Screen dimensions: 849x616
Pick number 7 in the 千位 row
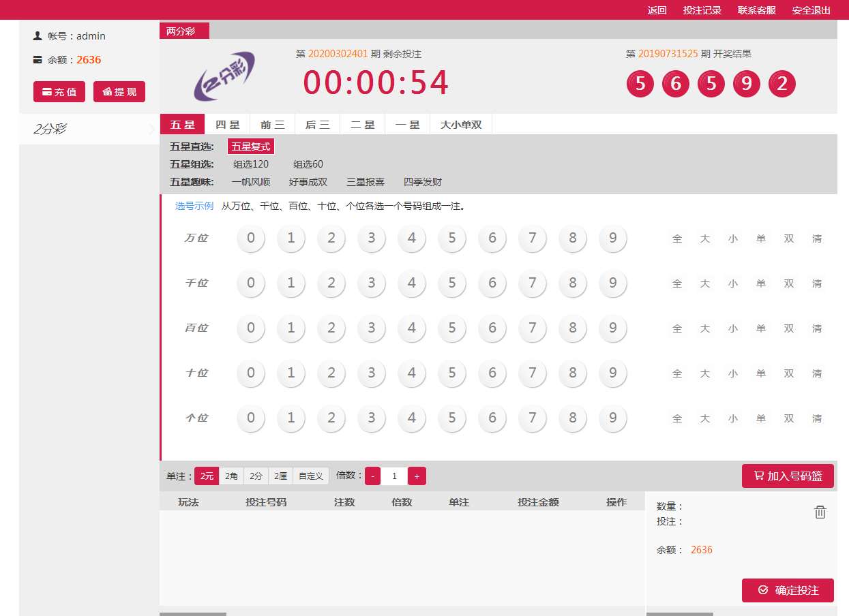tap(533, 283)
